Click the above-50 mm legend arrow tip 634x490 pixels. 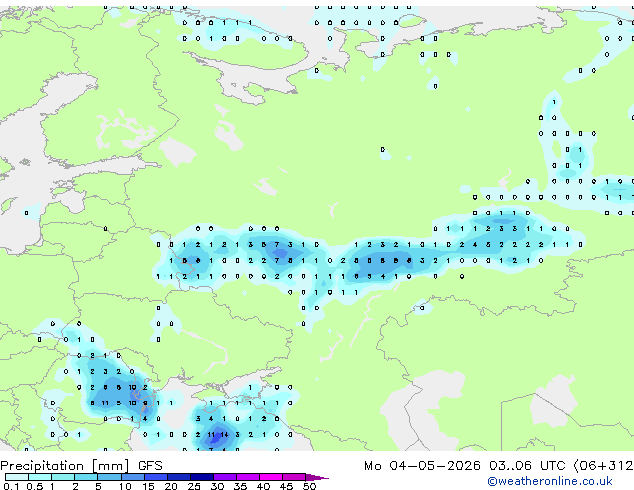(317, 477)
